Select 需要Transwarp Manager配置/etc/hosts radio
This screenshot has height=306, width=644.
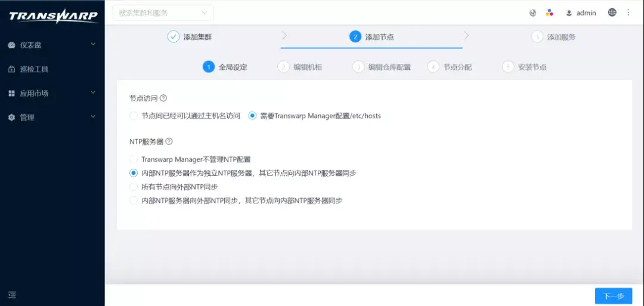(252, 116)
